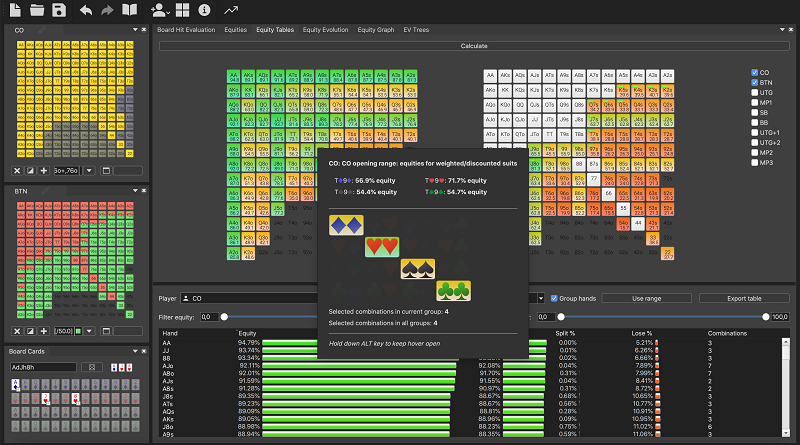Open the trend line graph icon
Viewport: 800px width, 445px height.
pos(231,10)
